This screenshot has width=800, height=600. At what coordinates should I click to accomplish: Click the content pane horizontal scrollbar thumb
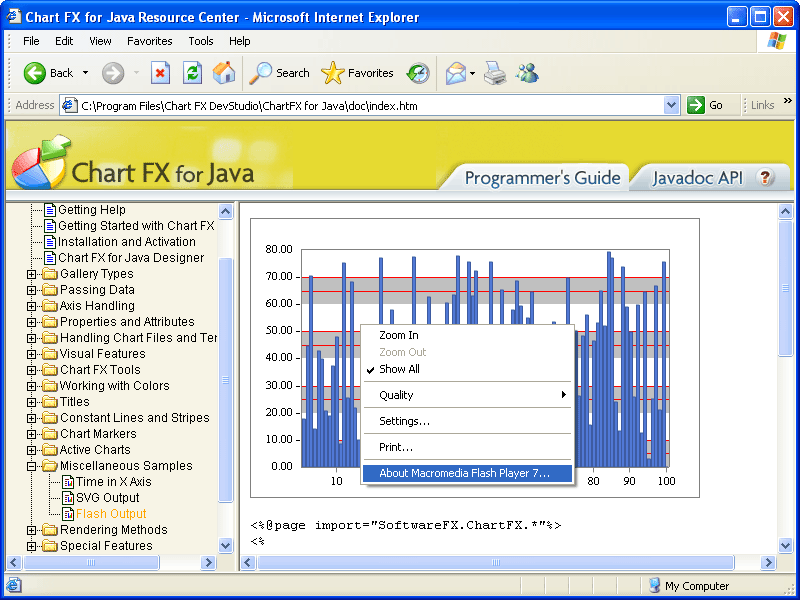click(x=495, y=563)
